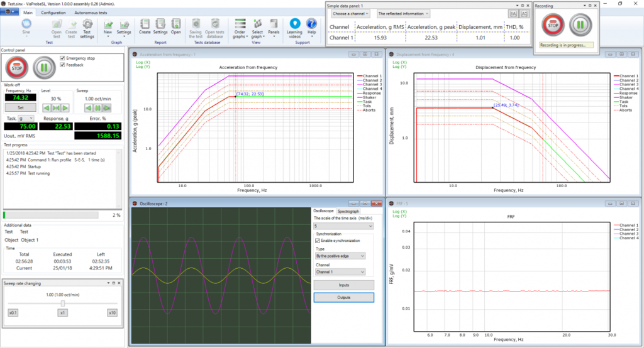Open the Task unit dropdown

(26, 118)
